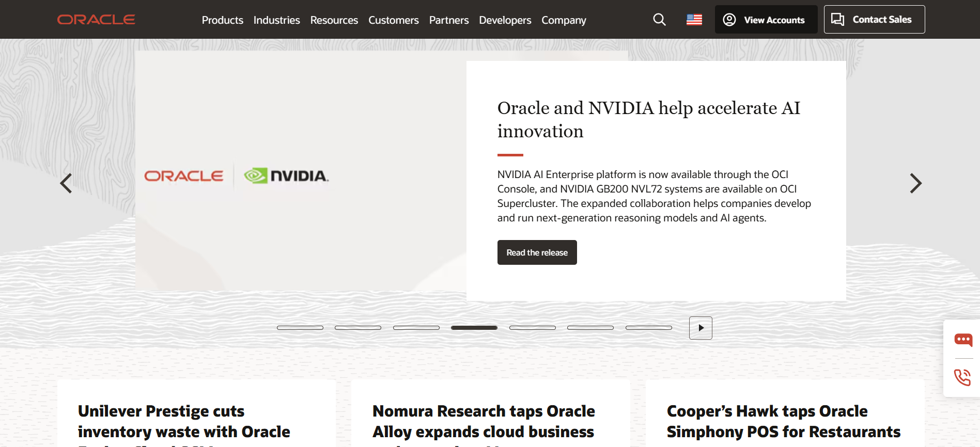Open the live chat bubble icon

click(963, 339)
